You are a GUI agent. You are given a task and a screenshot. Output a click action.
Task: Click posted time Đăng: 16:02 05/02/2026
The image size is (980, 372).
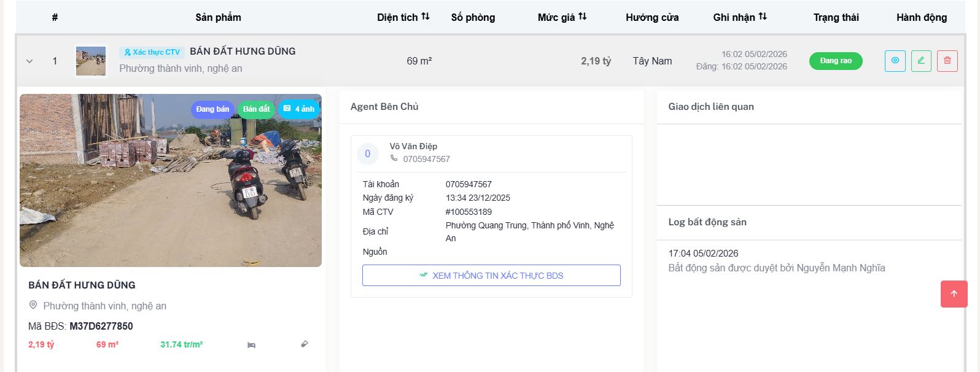(x=742, y=66)
